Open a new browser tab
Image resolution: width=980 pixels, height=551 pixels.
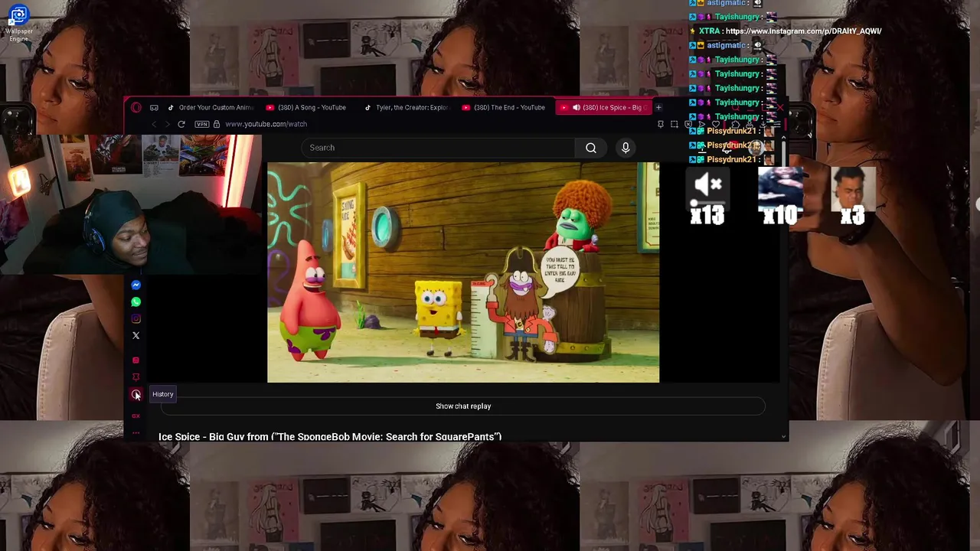[658, 107]
